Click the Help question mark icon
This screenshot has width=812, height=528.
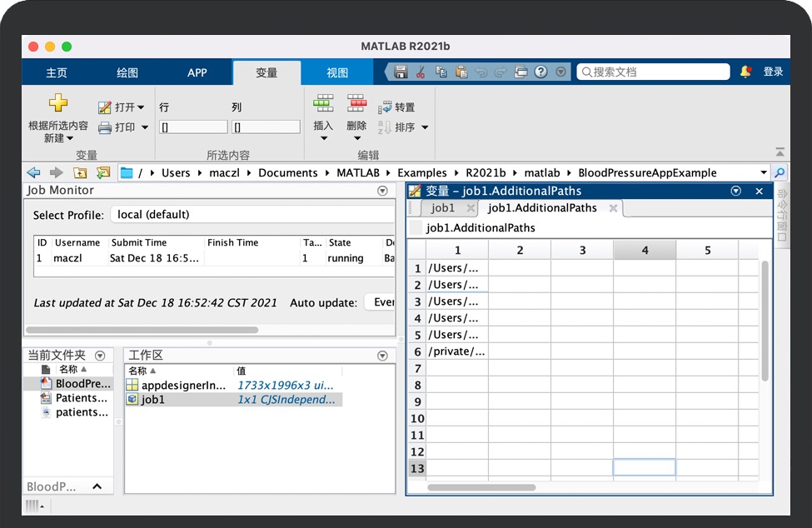click(x=541, y=72)
